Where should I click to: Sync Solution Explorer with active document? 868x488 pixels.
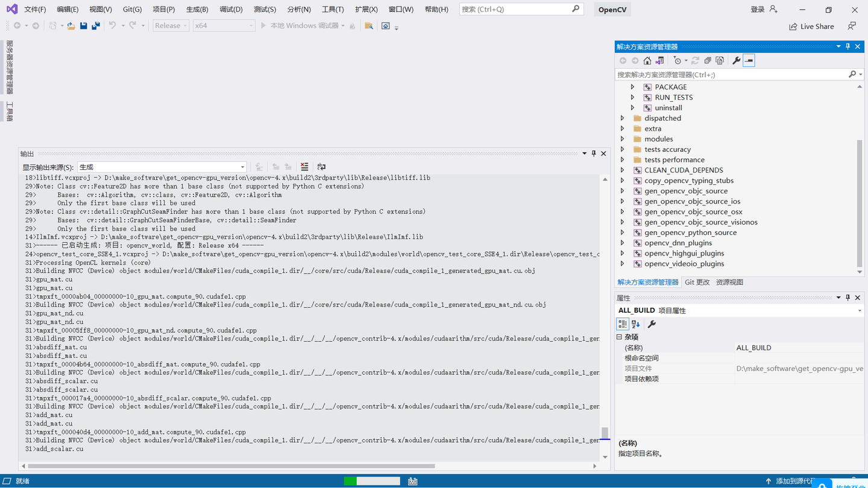pyautogui.click(x=659, y=60)
